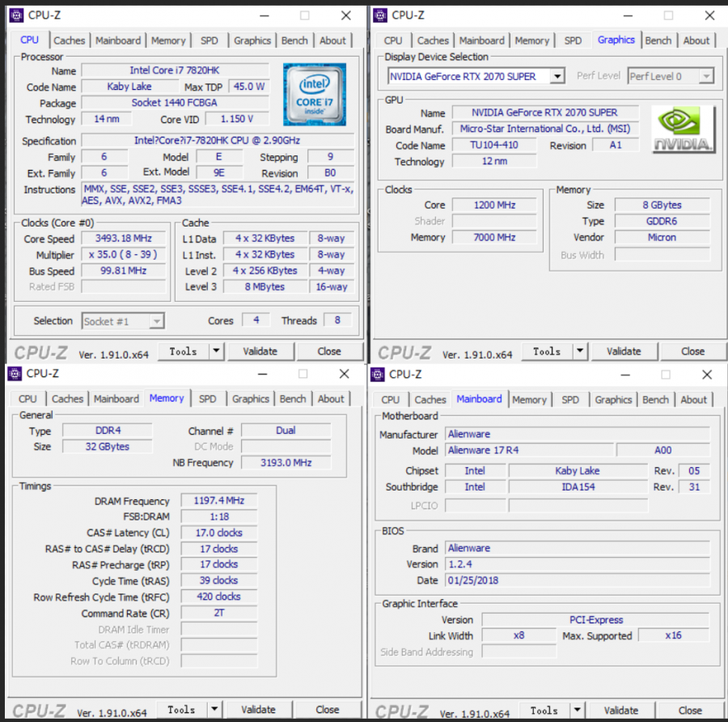Switch to SPD tab in Memory window

point(208,399)
